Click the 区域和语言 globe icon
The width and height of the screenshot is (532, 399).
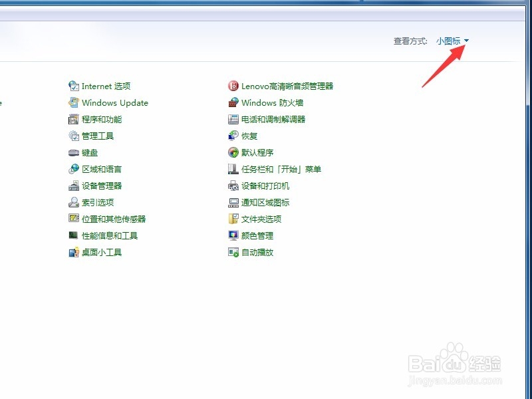[74, 169]
